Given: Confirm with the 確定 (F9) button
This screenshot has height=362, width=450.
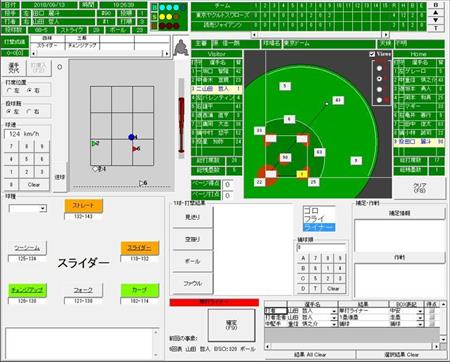Looking at the screenshot, I should [x=231, y=325].
